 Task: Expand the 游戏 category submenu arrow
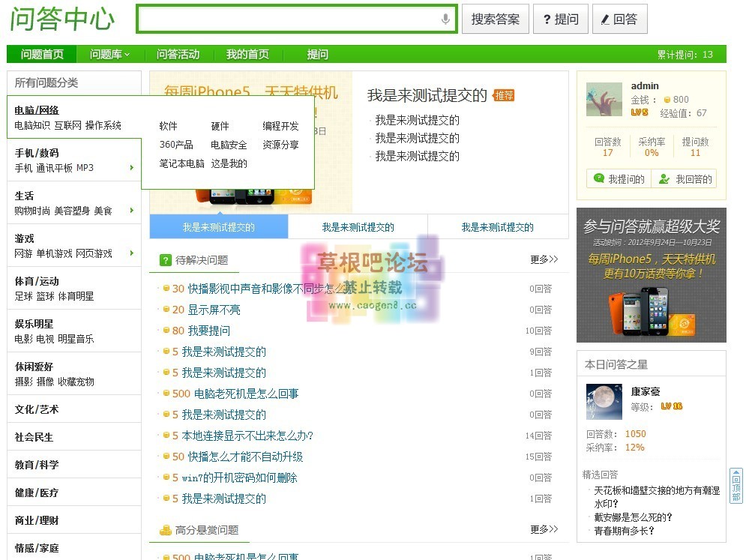132,253
